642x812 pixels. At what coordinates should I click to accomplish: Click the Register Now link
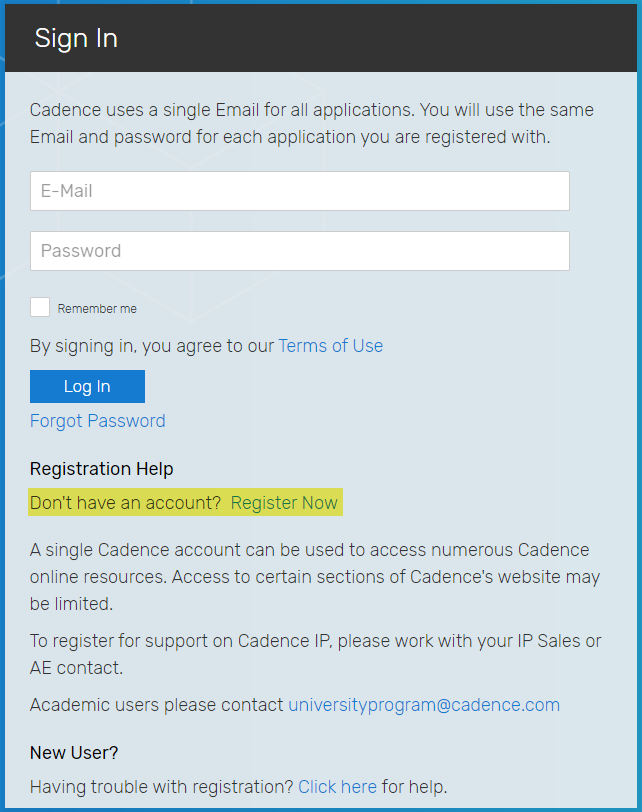[284, 503]
